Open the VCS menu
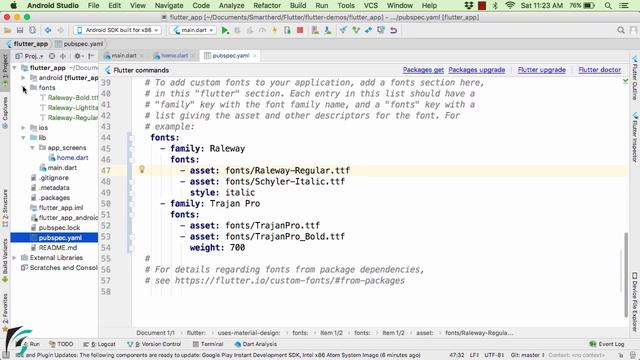 point(371,6)
